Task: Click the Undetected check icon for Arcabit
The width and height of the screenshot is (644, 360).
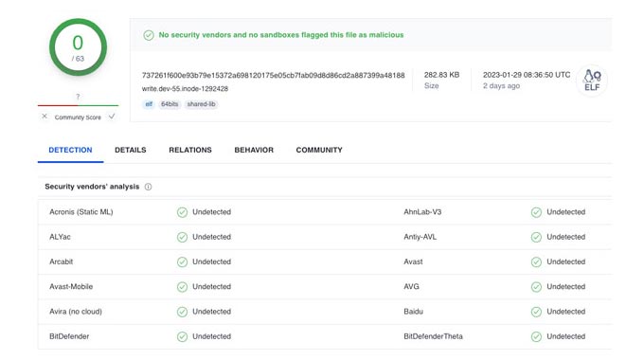Action: coord(182,261)
